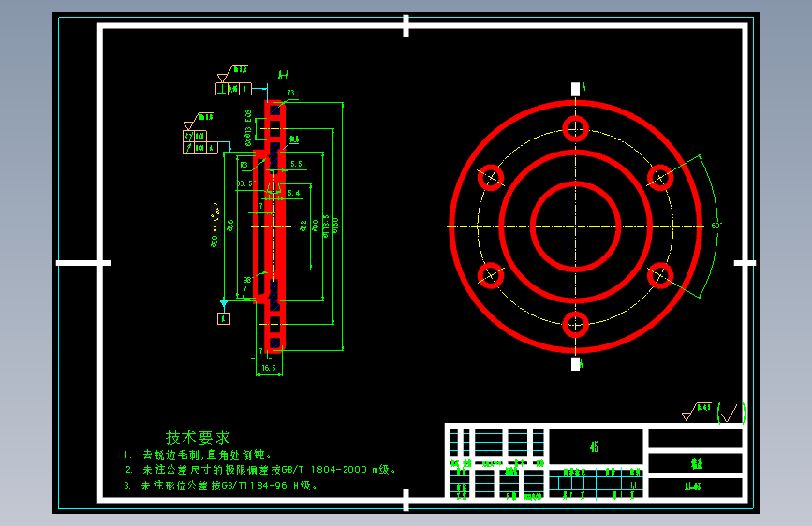This screenshot has height=526, width=812.
Task: Select the Ø150 outer diameter dimension
Action: (335, 226)
